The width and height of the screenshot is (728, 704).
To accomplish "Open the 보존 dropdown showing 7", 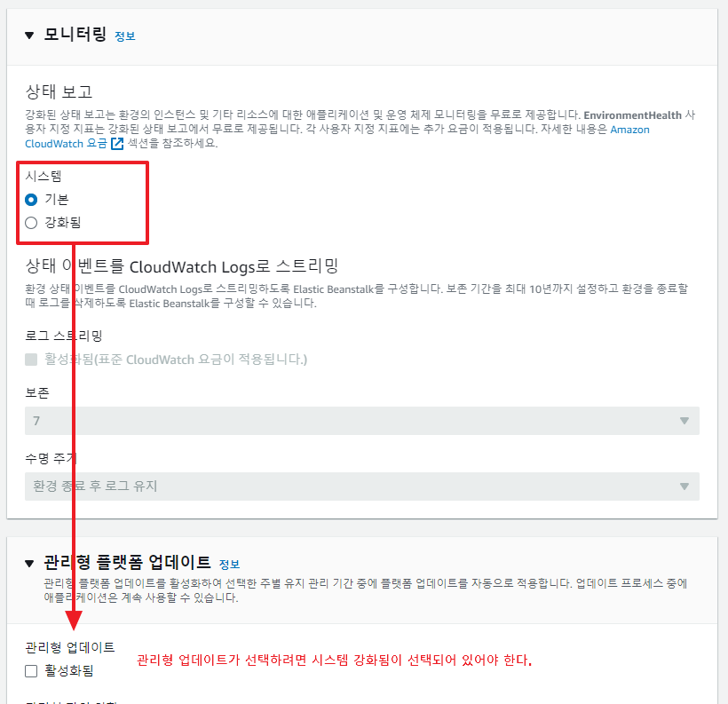I will click(362, 421).
